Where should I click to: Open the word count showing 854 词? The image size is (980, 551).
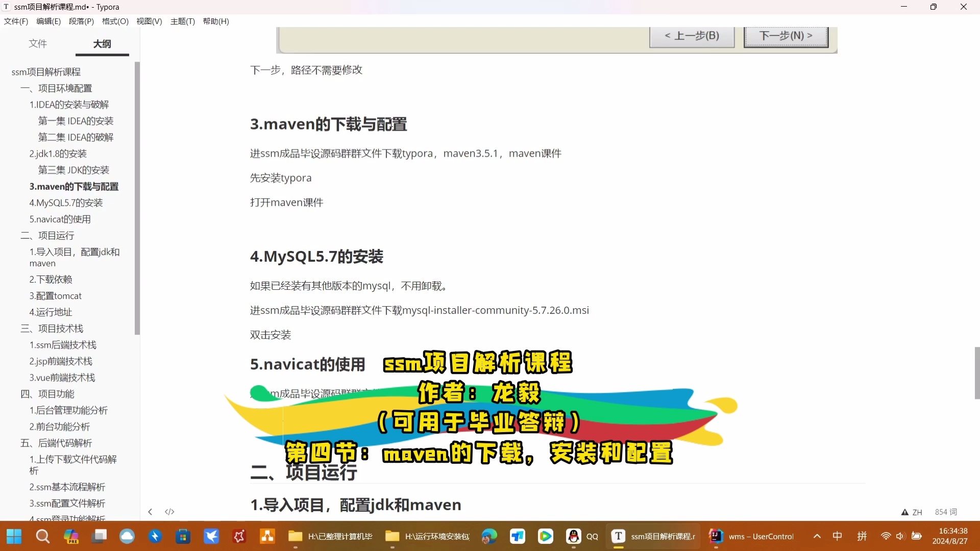tap(946, 512)
